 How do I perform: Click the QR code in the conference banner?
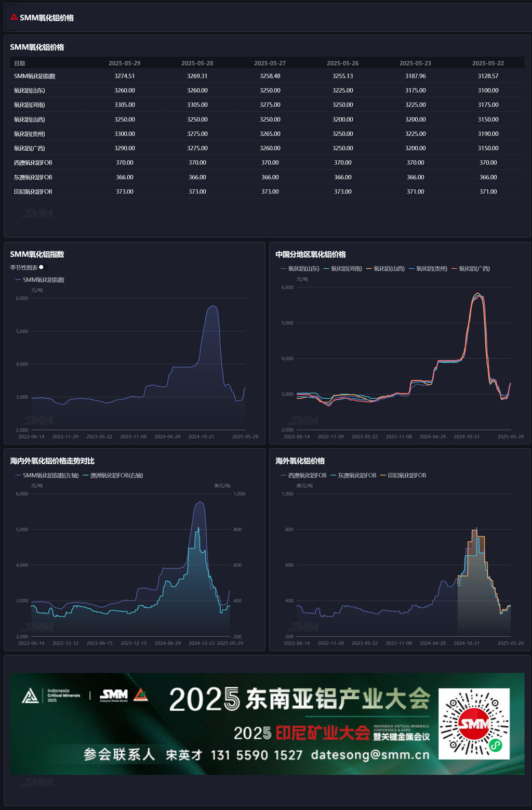[x=474, y=723]
